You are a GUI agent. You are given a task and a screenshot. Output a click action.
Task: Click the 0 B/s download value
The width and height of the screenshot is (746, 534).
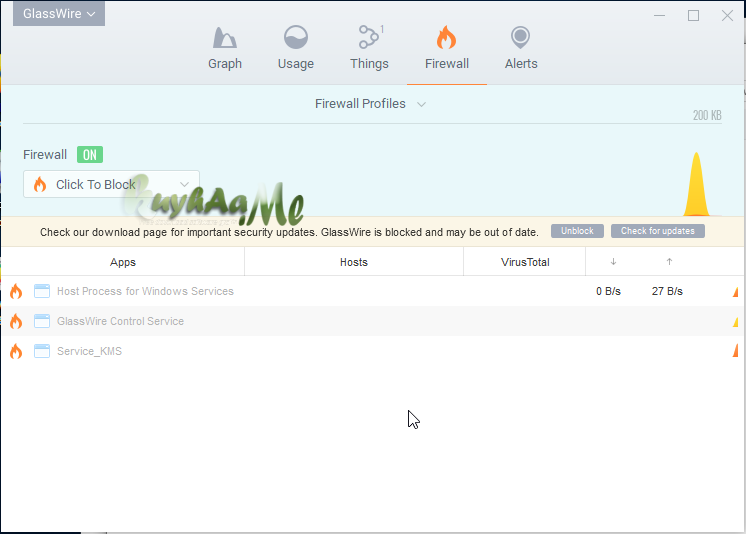tap(608, 291)
